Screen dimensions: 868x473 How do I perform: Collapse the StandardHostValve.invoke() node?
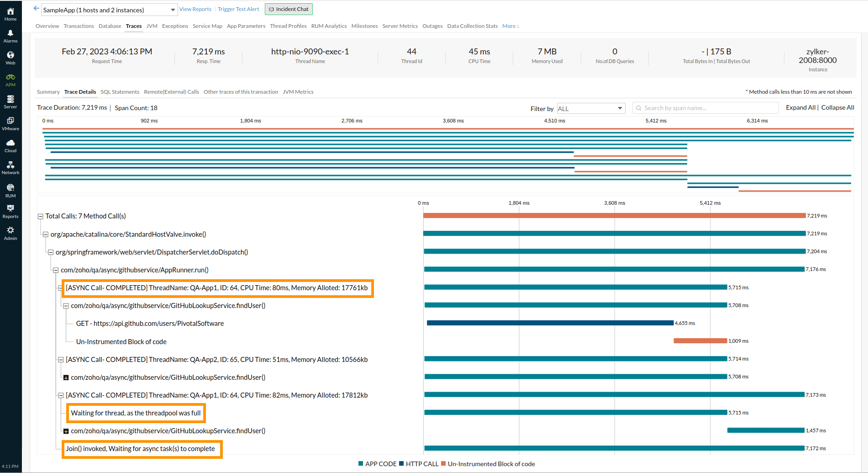[x=46, y=234]
